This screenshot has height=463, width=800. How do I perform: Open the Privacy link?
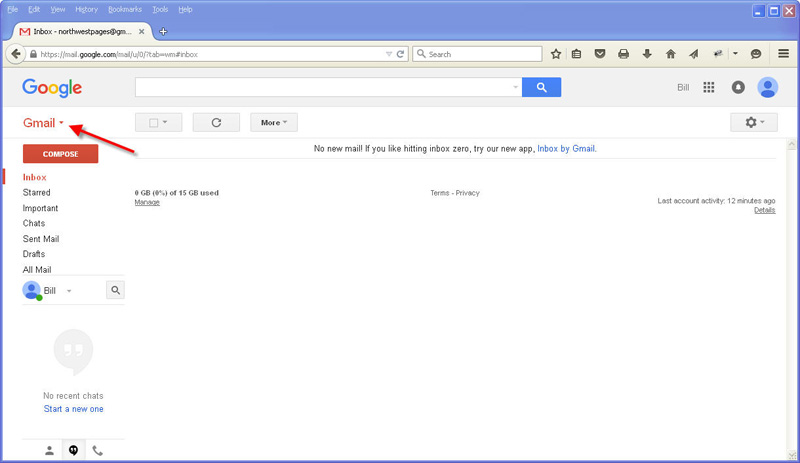pos(467,193)
